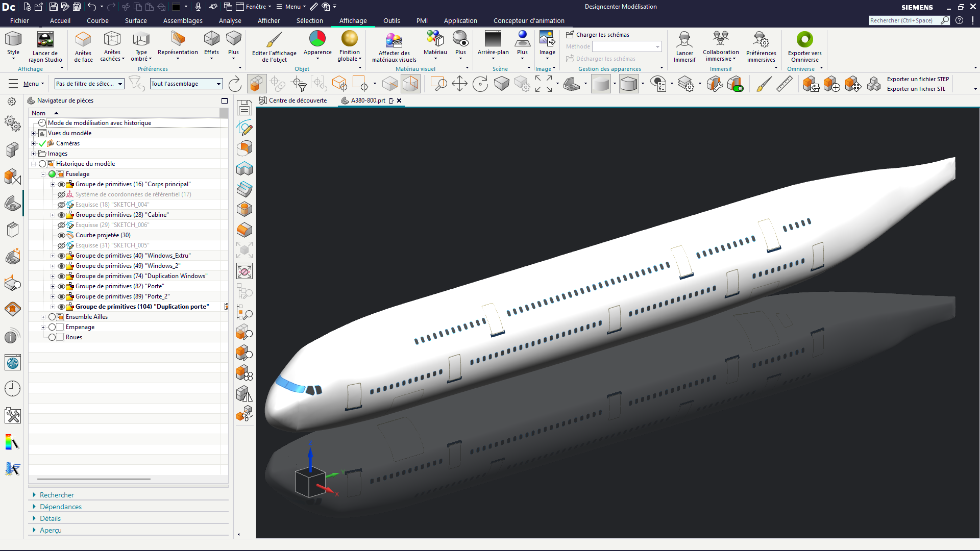The width and height of the screenshot is (980, 551).
Task: Open the history clock sidebar icon
Action: pos(12,389)
